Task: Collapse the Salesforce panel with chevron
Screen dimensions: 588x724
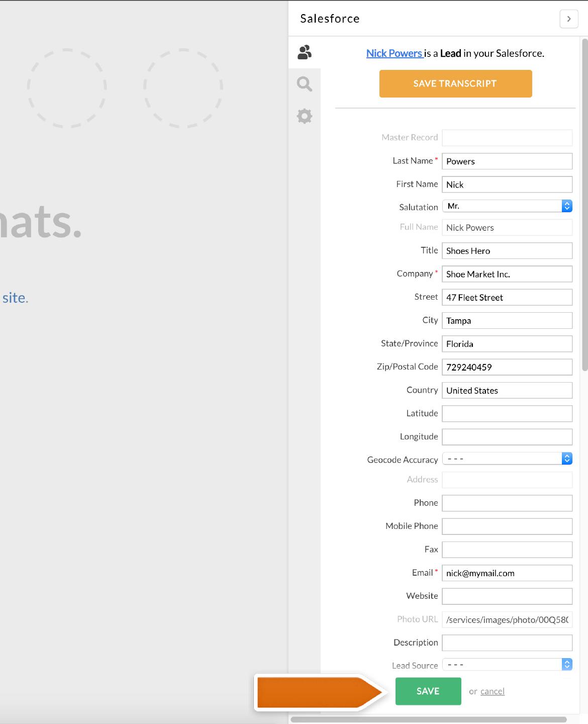Action: [x=569, y=19]
